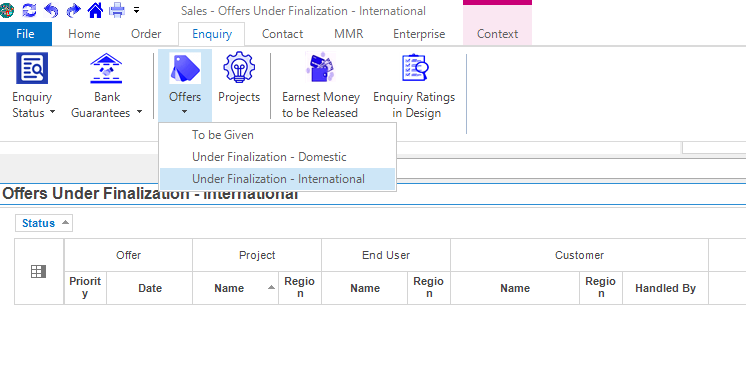Select the Enquiry ribbon tab
This screenshot has width=746, height=391.
[212, 34]
